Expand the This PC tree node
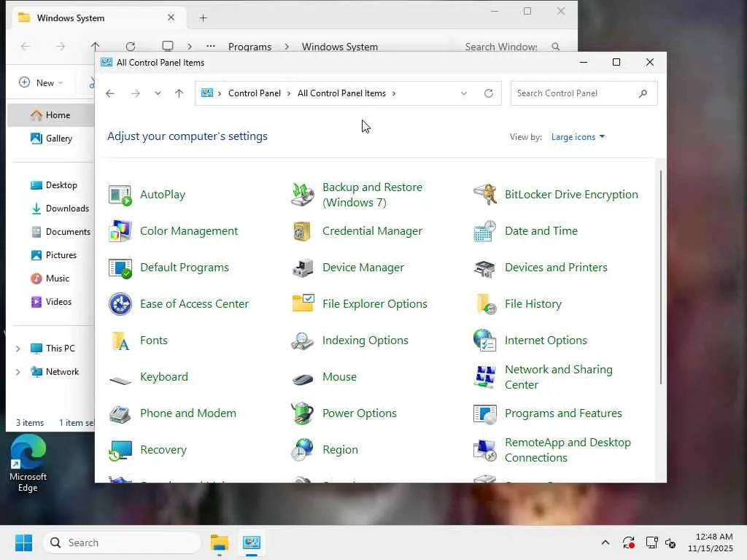This screenshot has height=560, width=747. coord(18,349)
